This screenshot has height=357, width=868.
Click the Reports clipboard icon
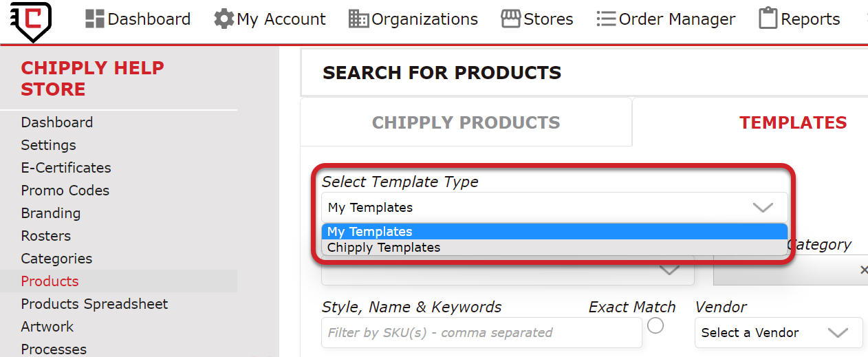tap(768, 19)
